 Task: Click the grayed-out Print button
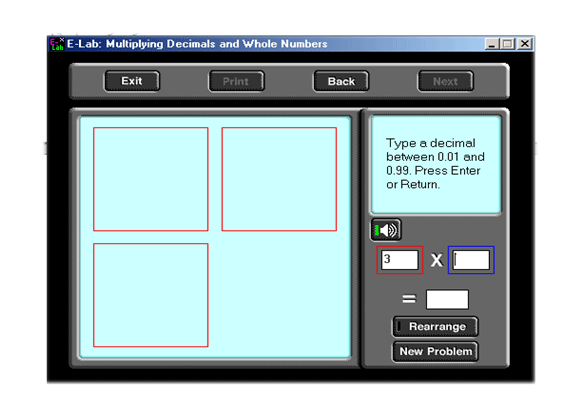pyautogui.click(x=236, y=81)
